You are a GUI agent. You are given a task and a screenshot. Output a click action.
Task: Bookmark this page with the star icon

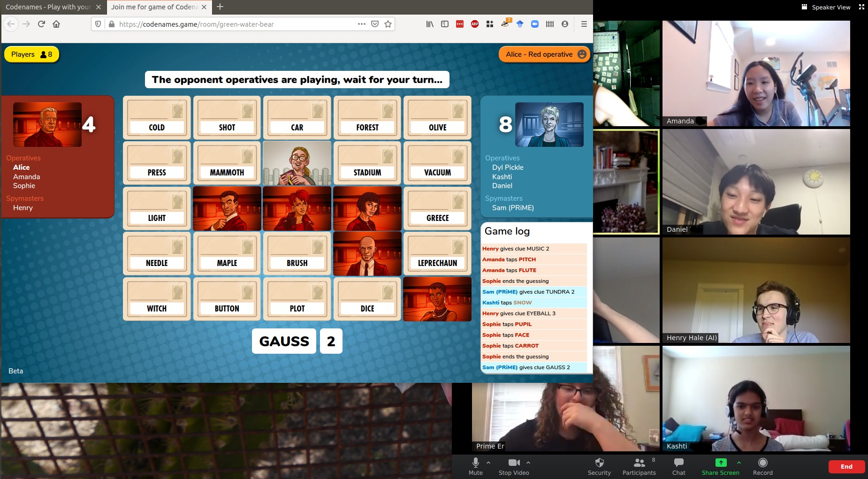[388, 24]
